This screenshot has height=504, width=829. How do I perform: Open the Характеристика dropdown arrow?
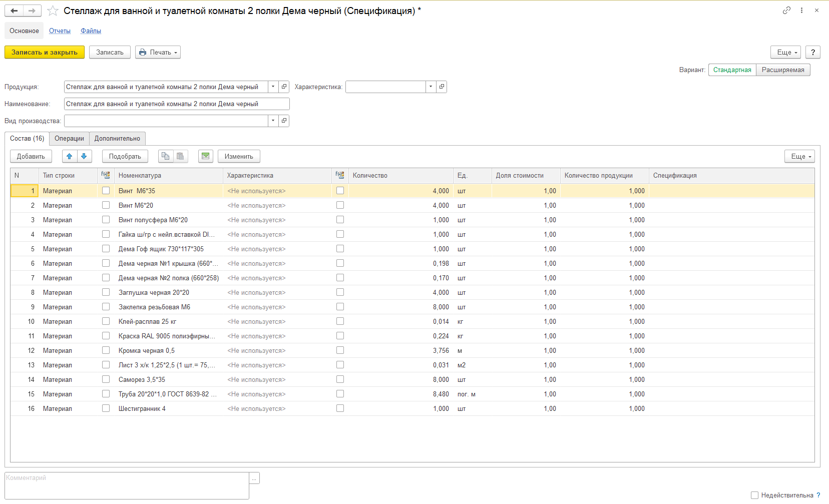click(431, 87)
